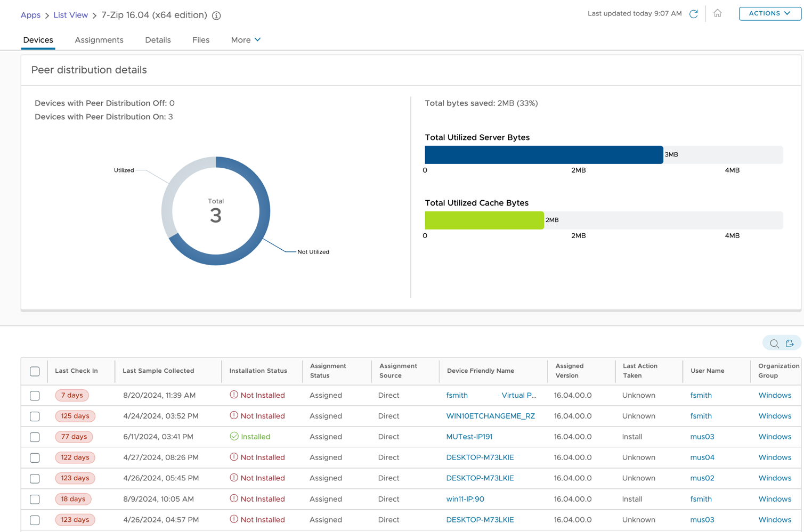Sort by the Last Check In column header
This screenshot has width=804, height=532.
pyautogui.click(x=76, y=371)
